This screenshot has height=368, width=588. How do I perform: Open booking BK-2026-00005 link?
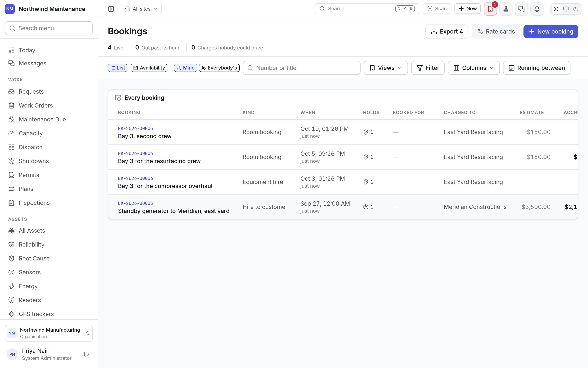click(135, 129)
